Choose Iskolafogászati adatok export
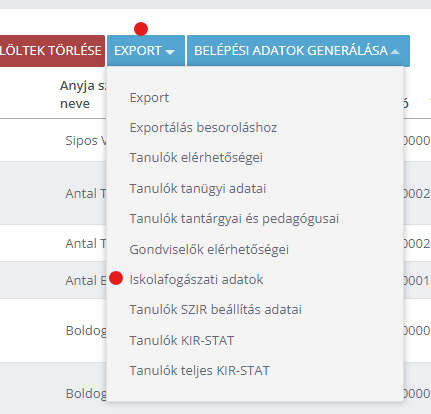431x414 pixels. click(x=196, y=279)
